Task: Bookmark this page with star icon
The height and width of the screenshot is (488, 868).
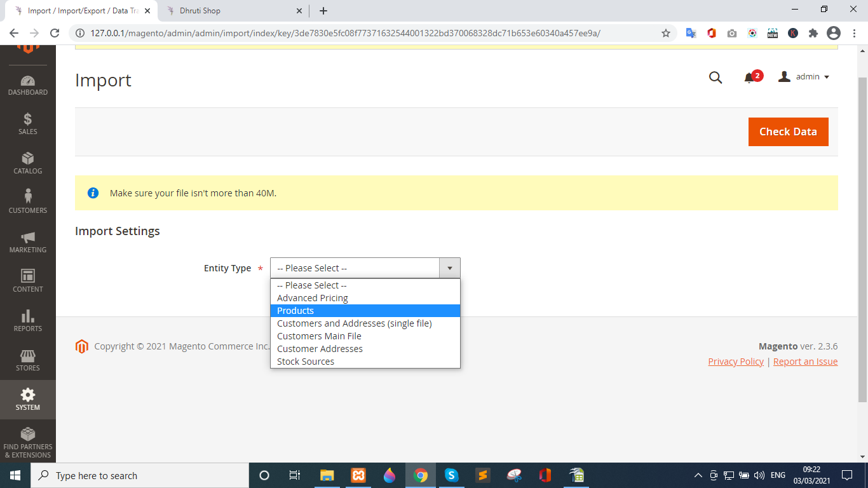Action: coord(666,33)
